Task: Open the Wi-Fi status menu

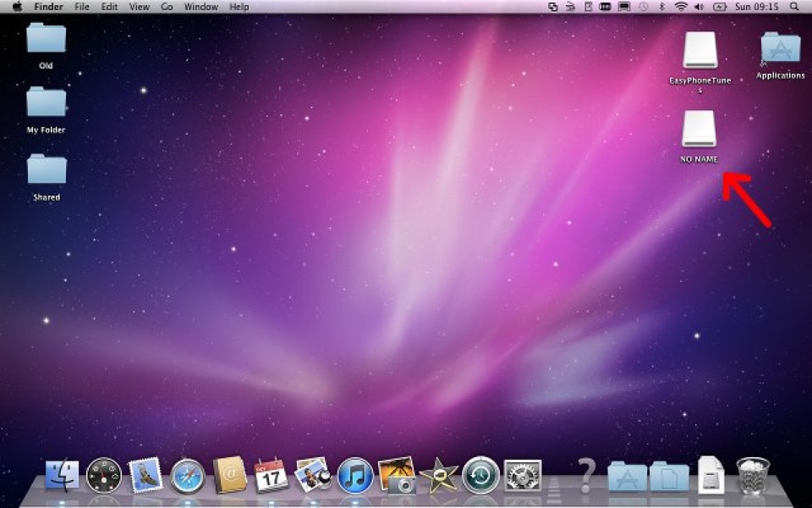Action: click(x=681, y=7)
